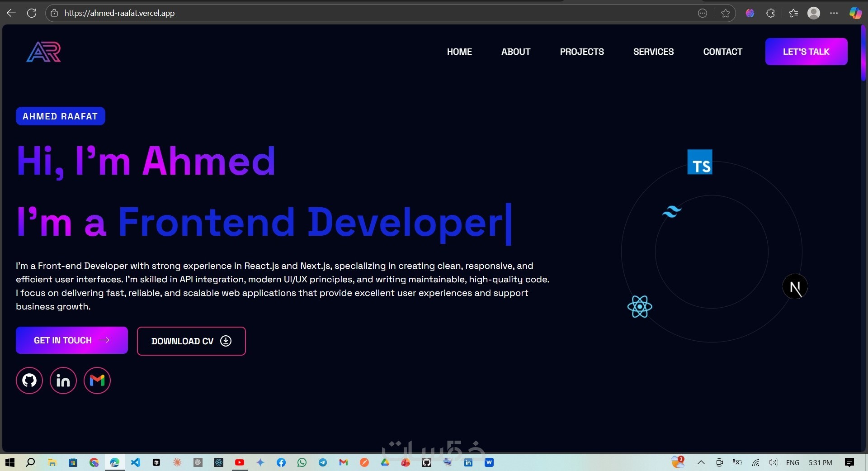Open the circled three-dots icon in the address bar
This screenshot has width=868, height=471.
[703, 13]
